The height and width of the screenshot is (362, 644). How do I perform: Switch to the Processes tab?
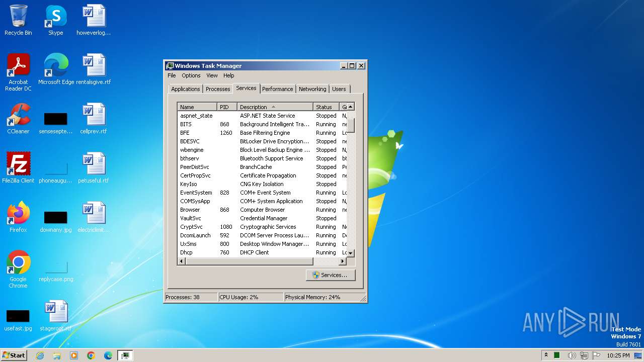click(218, 89)
